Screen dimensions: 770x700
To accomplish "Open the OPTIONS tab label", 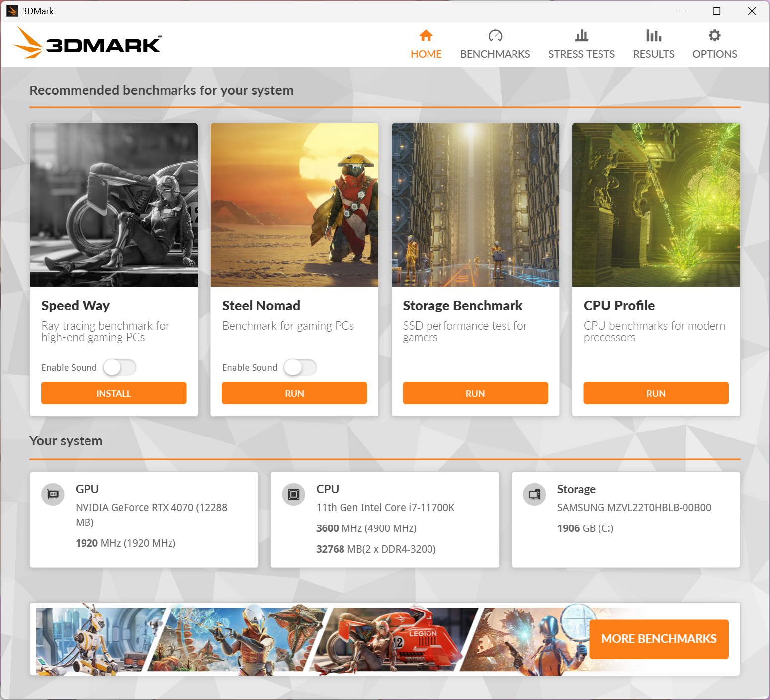I will click(x=714, y=54).
